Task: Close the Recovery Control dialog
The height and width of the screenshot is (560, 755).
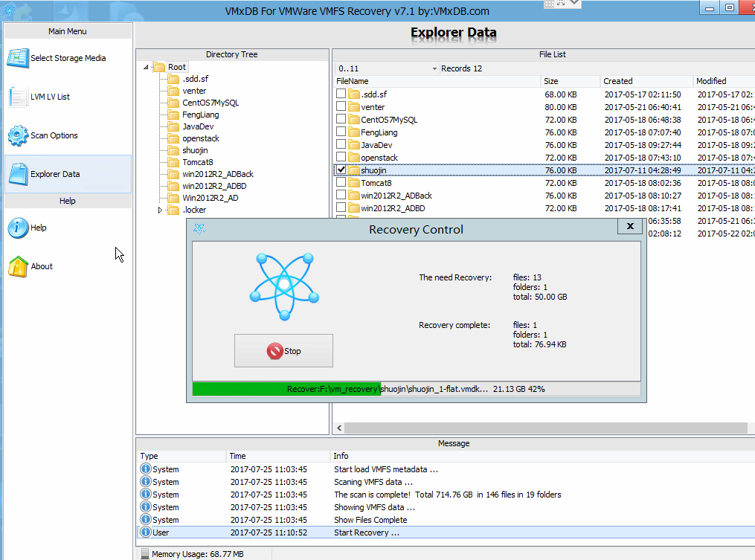Action: click(x=630, y=226)
